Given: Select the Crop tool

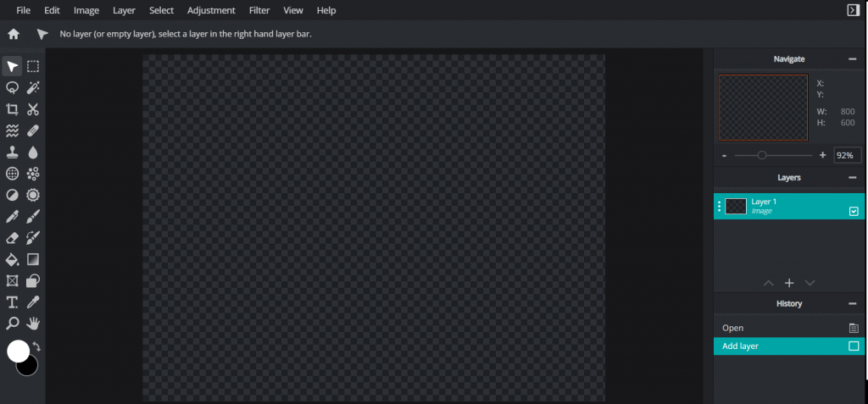Looking at the screenshot, I should [13, 109].
